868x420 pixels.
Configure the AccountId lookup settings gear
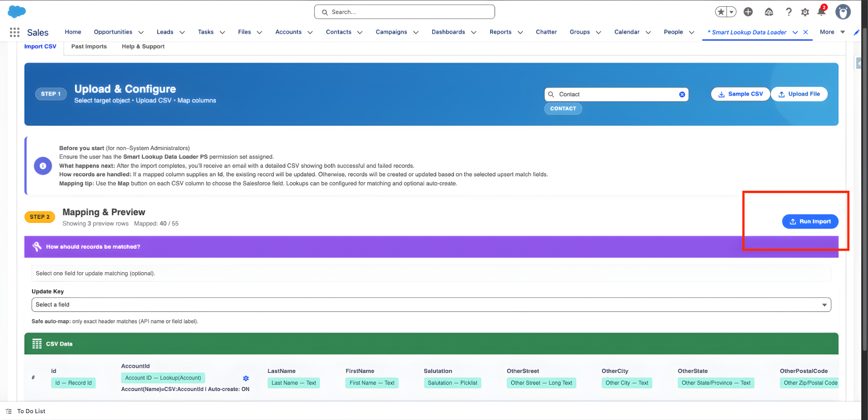pos(246,378)
